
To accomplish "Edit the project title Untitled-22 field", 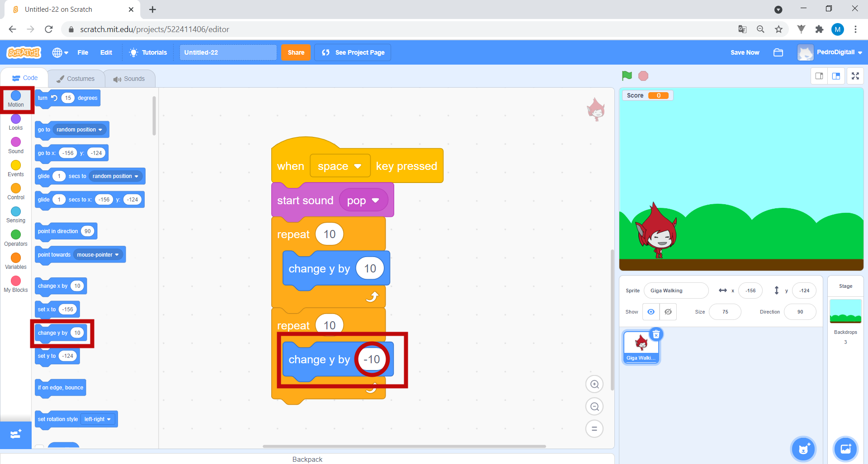I will tap(228, 52).
